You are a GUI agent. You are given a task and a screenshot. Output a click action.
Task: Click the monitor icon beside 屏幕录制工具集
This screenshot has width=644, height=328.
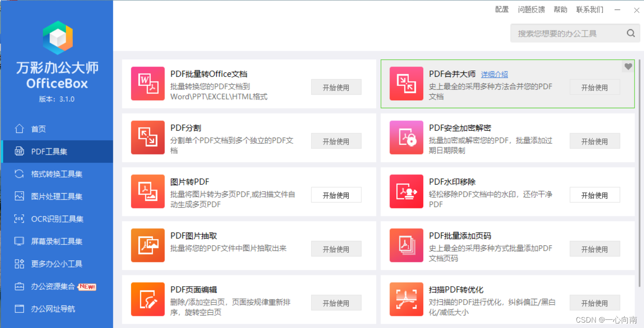coord(19,241)
